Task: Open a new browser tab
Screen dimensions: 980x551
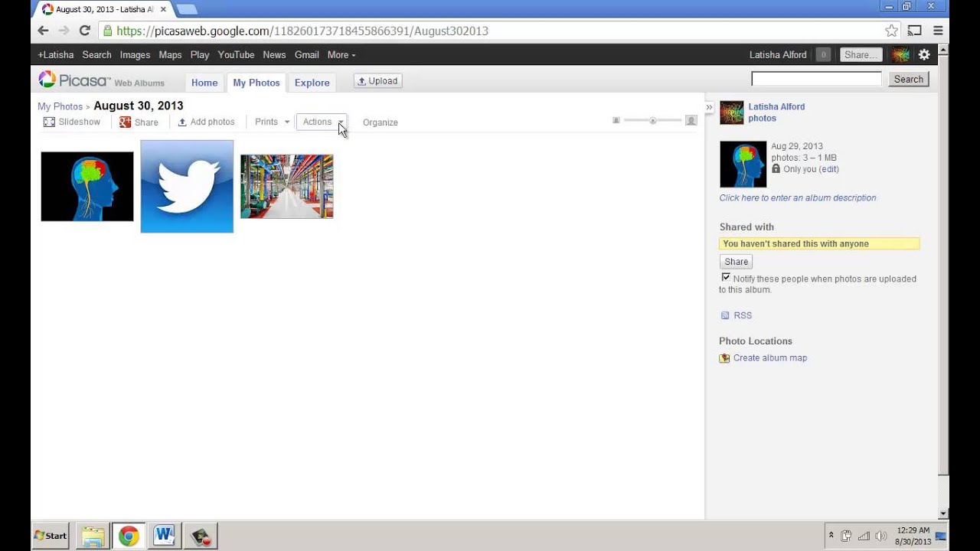Action: click(187, 9)
